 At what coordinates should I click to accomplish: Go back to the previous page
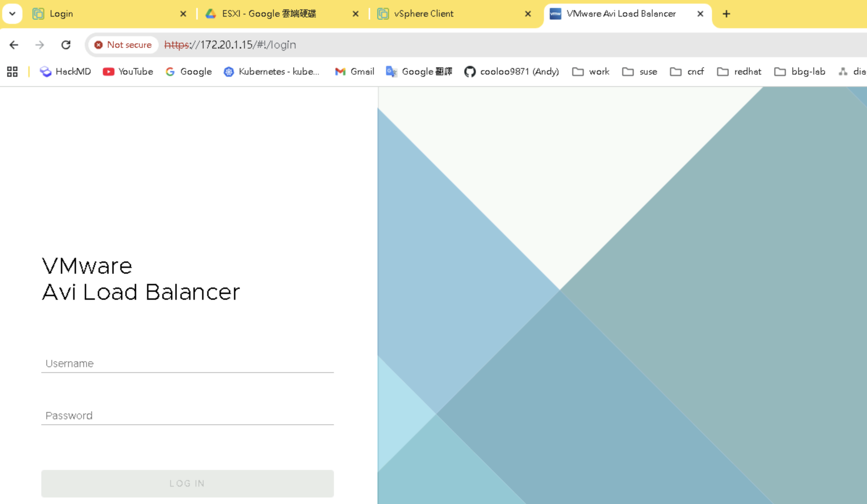click(14, 45)
